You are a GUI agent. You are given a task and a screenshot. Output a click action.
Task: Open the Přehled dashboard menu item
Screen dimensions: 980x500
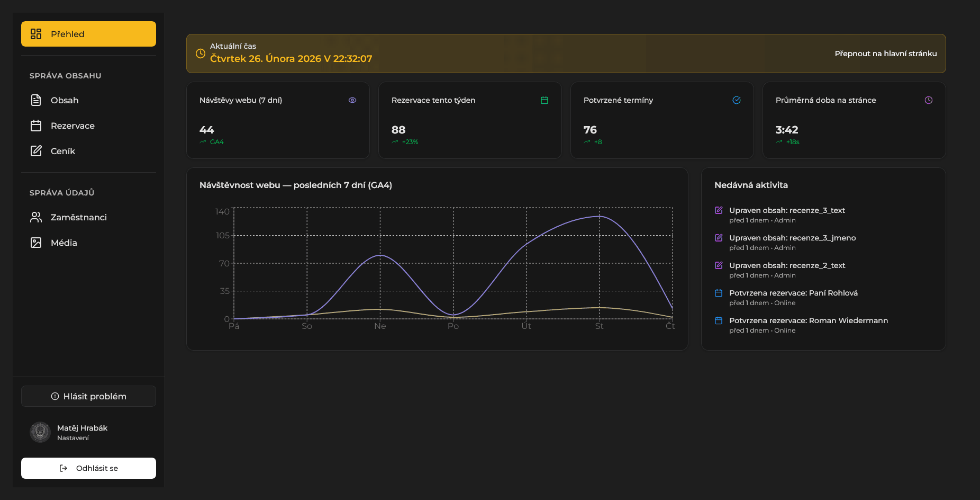point(88,34)
